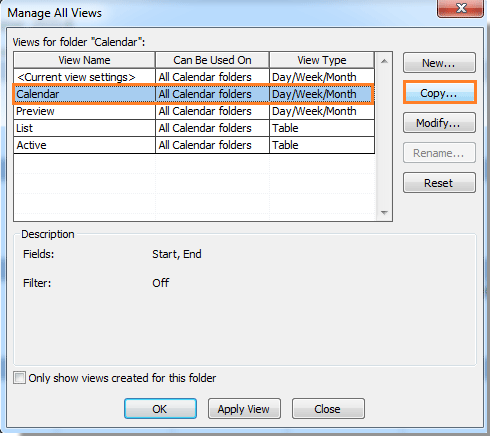Close the Manage All Views dialog with X
The height and width of the screenshot is (436, 490).
coord(461,7)
